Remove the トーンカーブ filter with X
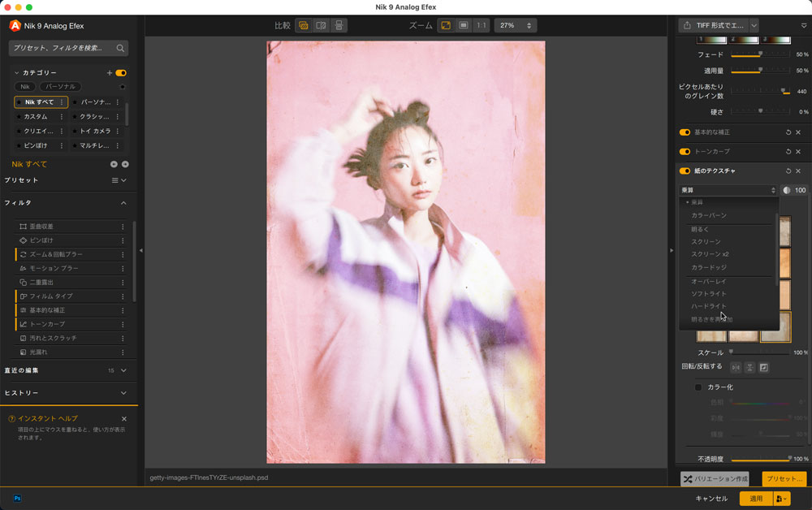This screenshot has height=510, width=812. [798, 152]
